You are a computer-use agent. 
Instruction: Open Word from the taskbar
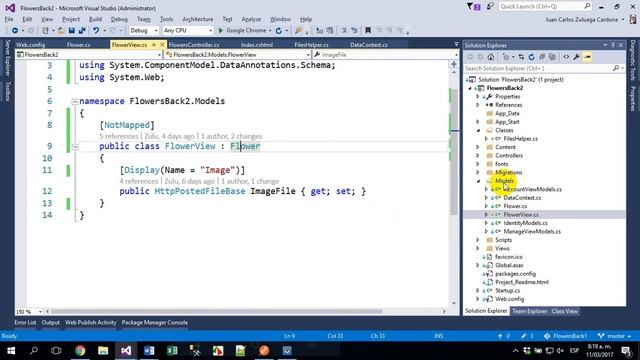149,350
